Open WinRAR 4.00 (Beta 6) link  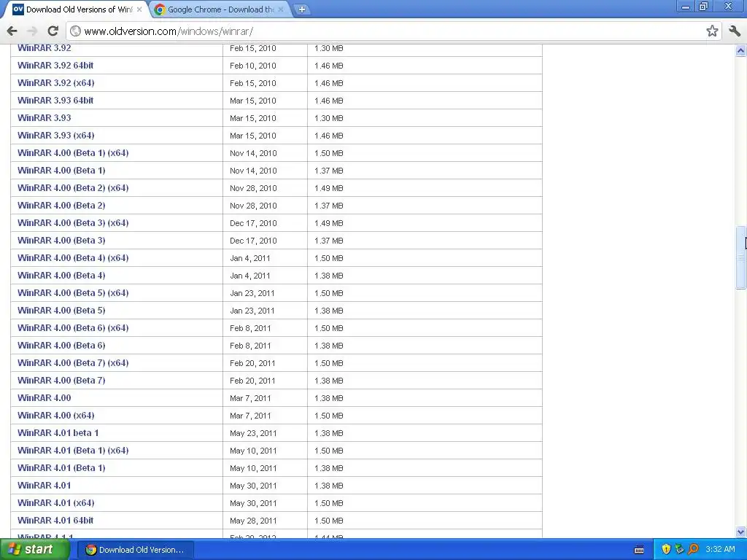coord(61,345)
